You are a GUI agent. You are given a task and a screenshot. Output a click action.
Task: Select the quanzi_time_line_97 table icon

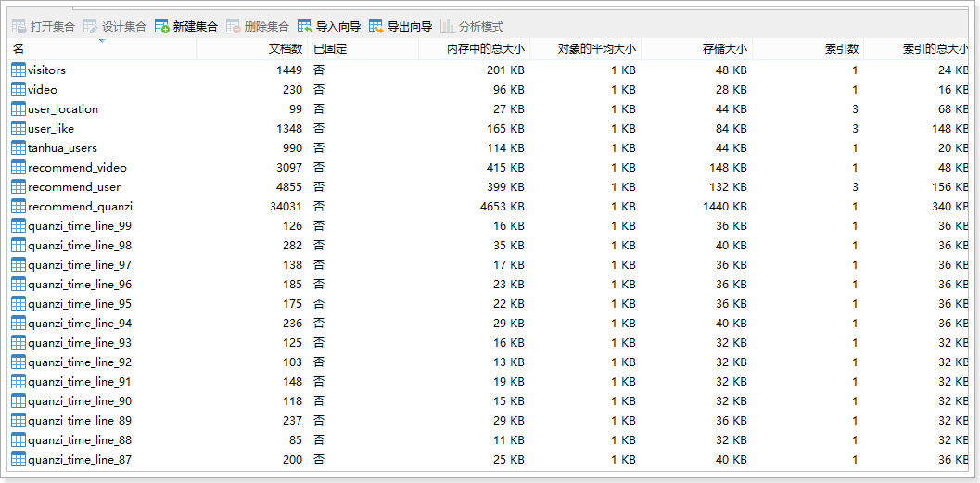[19, 265]
